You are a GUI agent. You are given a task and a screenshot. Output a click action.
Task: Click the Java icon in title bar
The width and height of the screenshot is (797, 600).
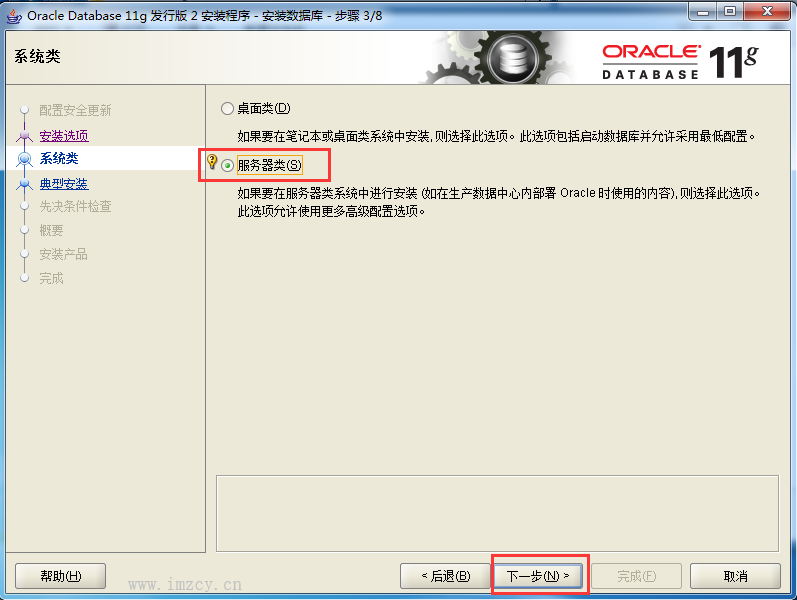click(x=14, y=16)
